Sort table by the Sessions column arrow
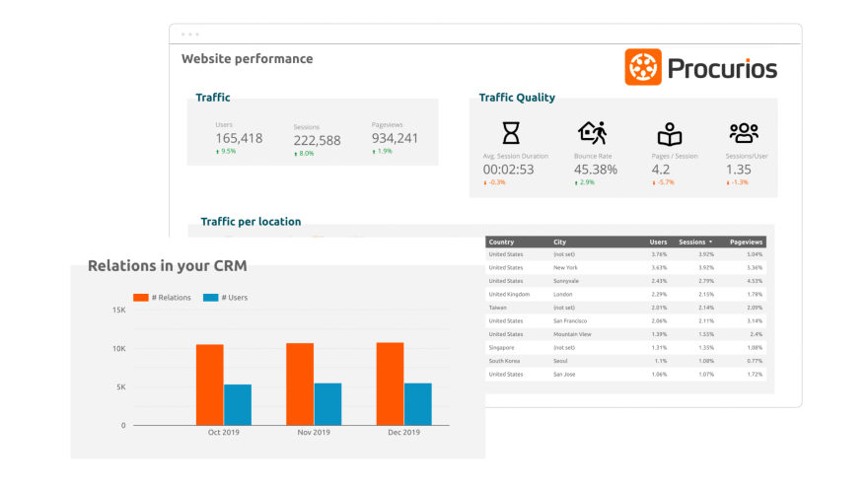 coord(710,242)
